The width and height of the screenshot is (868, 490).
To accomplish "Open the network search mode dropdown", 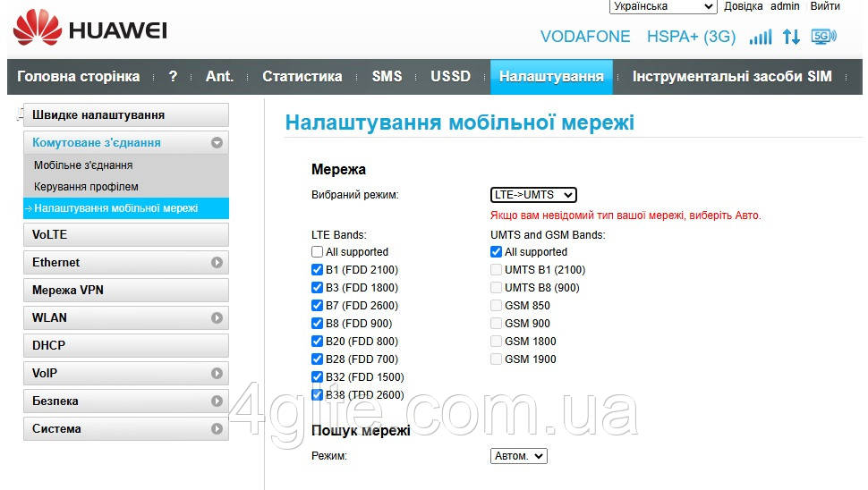I will [518, 456].
